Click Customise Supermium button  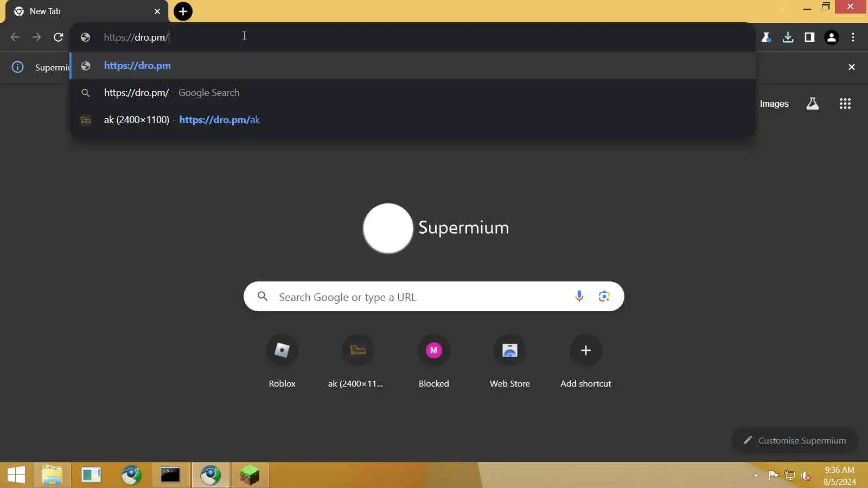[795, 440]
